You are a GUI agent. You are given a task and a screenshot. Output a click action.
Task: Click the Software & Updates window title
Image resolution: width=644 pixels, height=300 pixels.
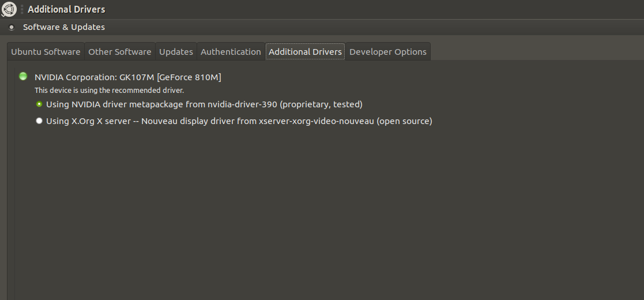pyautogui.click(x=63, y=27)
